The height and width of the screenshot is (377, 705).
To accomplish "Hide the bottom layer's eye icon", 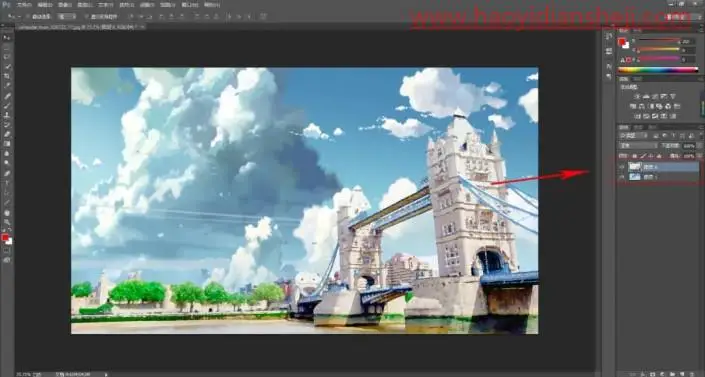I will (622, 177).
